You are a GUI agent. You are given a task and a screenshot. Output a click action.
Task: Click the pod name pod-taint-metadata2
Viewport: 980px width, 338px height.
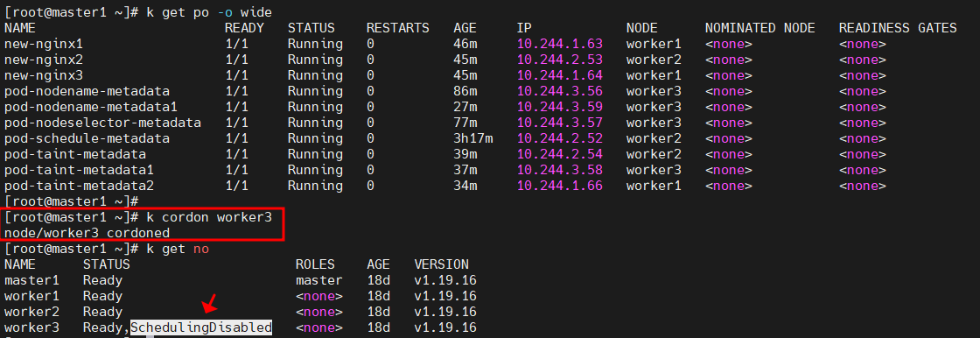79,186
